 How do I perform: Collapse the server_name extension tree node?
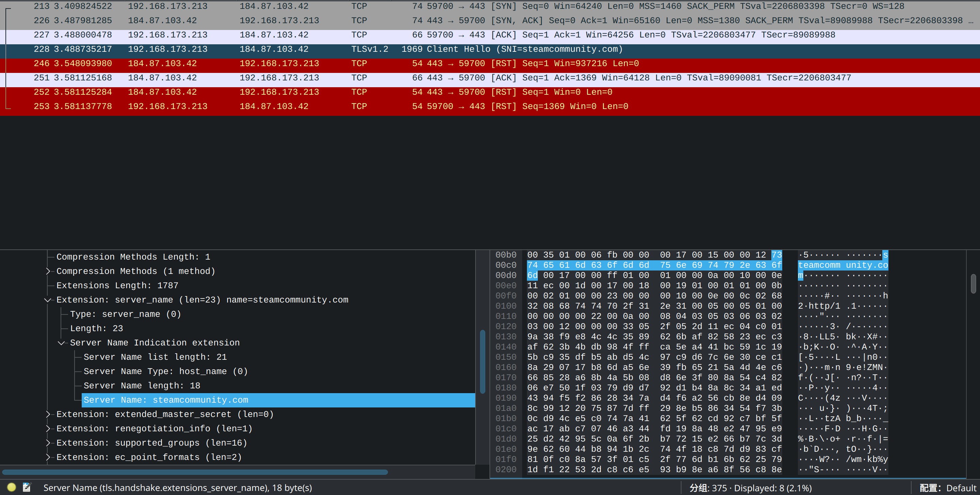48,300
